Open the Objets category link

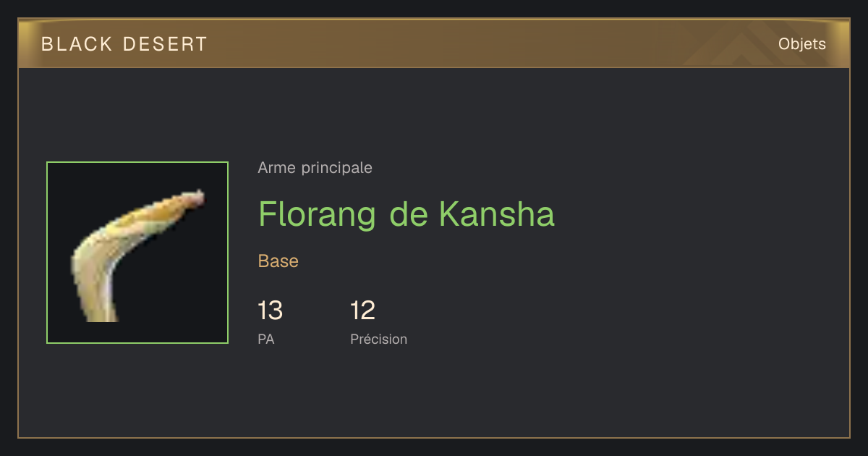coord(801,44)
